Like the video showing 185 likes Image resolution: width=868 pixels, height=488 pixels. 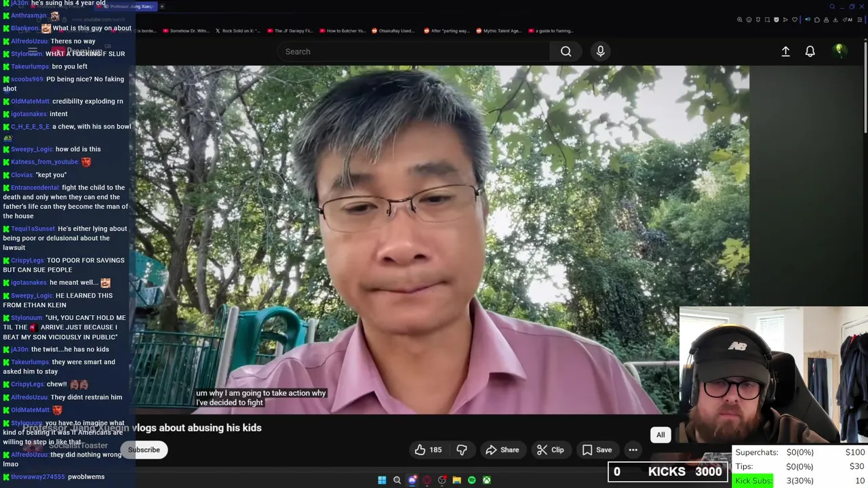[429, 449]
